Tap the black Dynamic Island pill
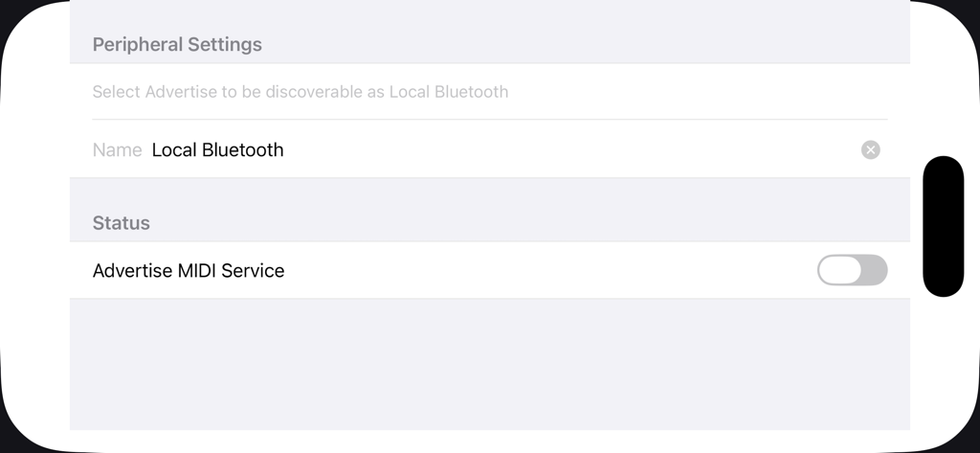 pos(943,226)
